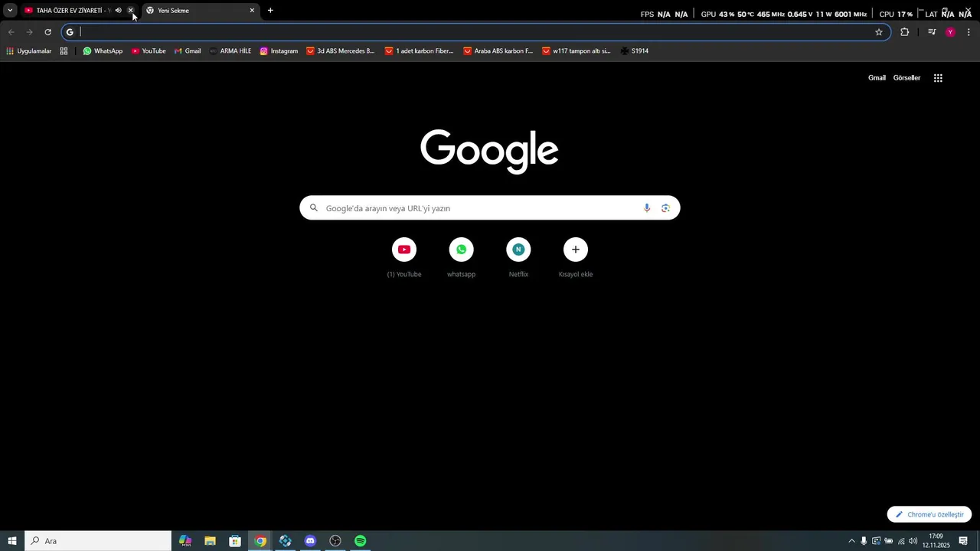Search by image with Google Lens icon

tap(665, 208)
